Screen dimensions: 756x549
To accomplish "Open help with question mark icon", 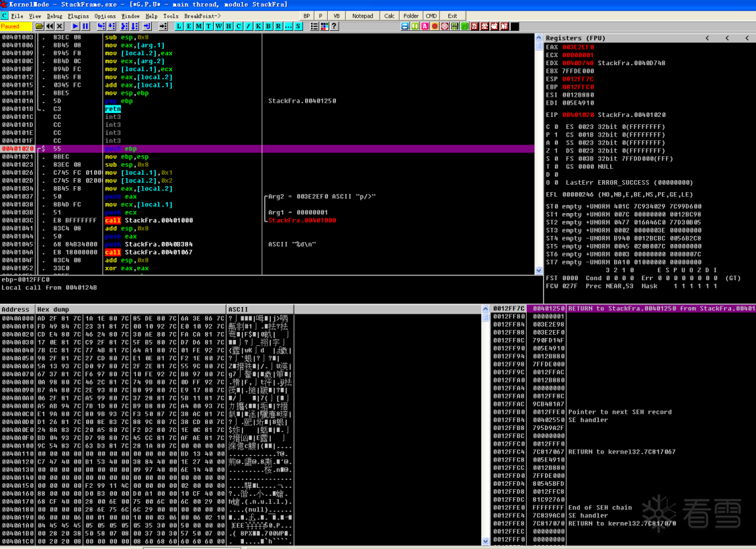I will pyautogui.click(x=334, y=26).
